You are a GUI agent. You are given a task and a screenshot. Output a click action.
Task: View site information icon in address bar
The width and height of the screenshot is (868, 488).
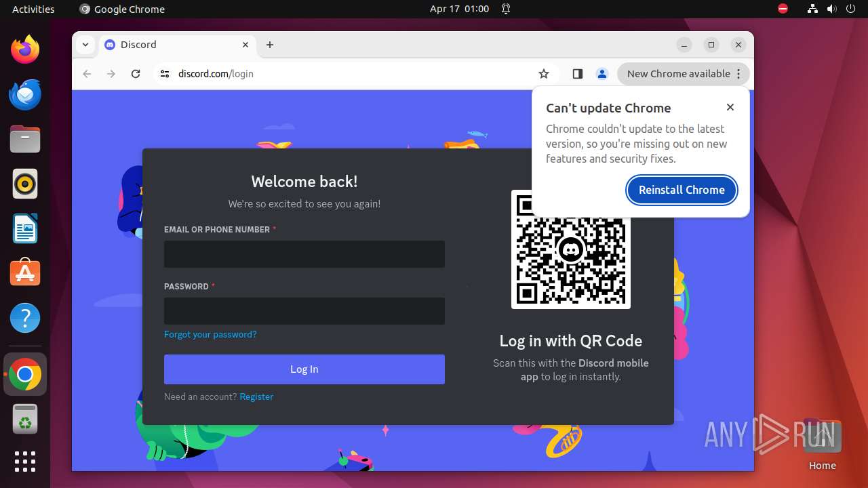pos(165,74)
